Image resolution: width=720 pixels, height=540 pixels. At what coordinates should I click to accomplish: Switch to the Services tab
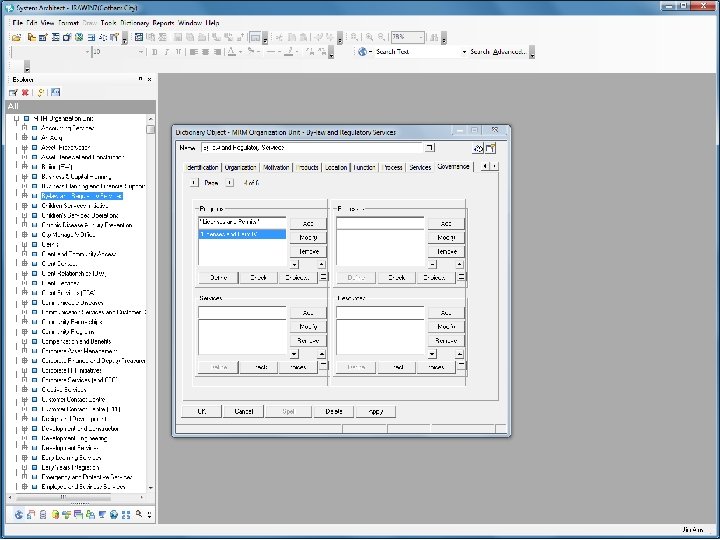[420, 168]
